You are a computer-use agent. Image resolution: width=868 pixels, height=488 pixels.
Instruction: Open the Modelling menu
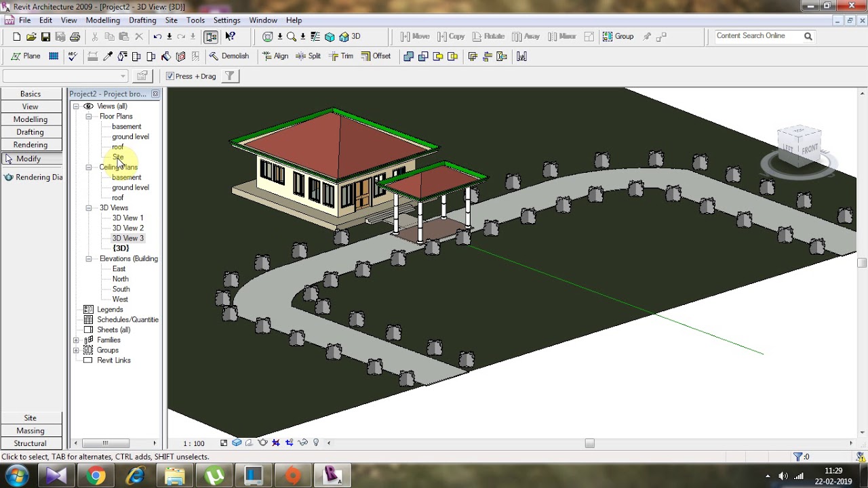click(x=103, y=20)
